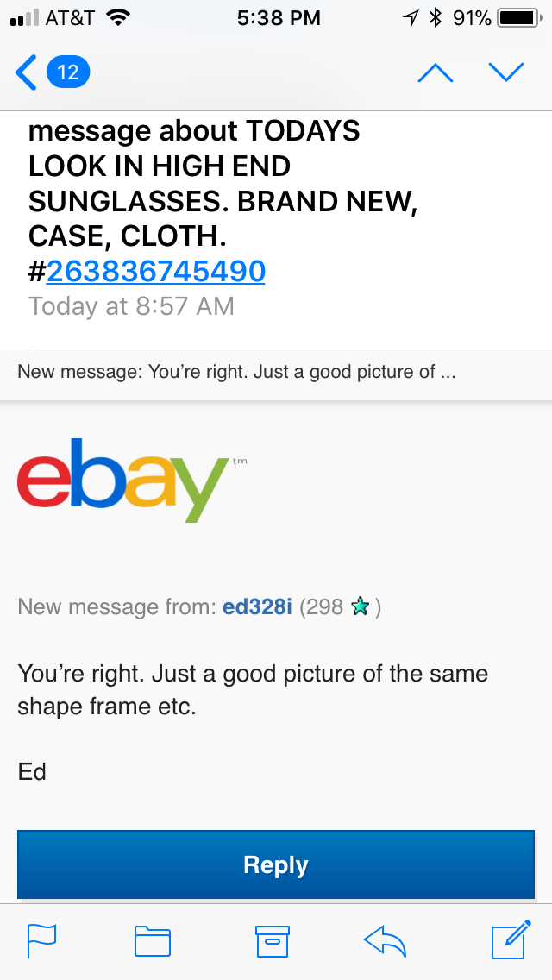552x980 pixels.
Task: Archive this message with the box icon
Action: [x=272, y=941]
